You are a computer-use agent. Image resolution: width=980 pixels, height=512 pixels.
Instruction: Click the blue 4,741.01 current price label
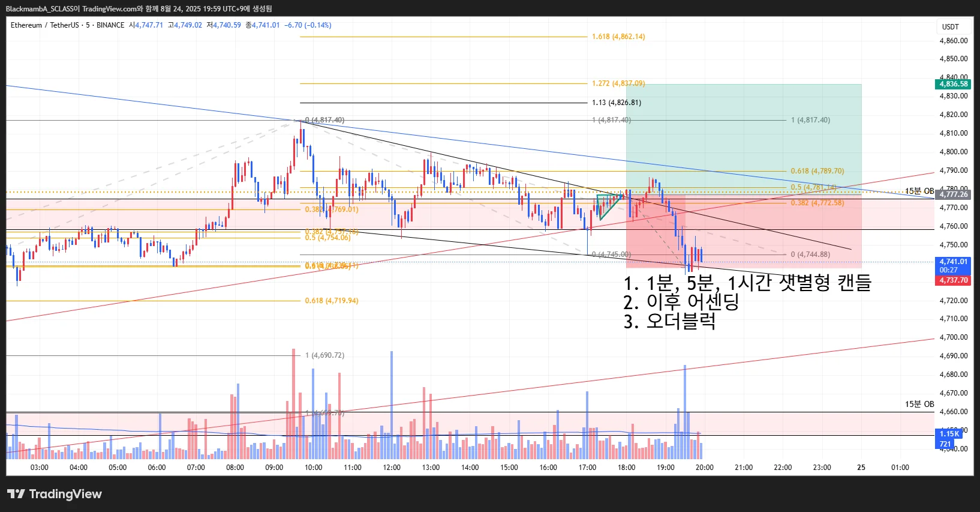(x=953, y=265)
